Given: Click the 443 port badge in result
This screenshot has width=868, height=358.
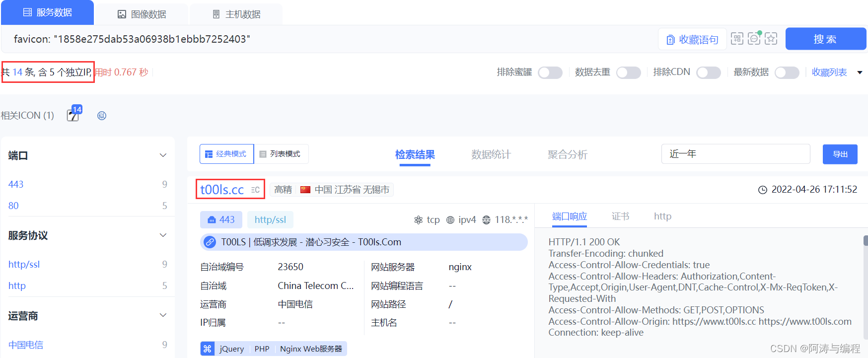Looking at the screenshot, I should coord(221,219).
